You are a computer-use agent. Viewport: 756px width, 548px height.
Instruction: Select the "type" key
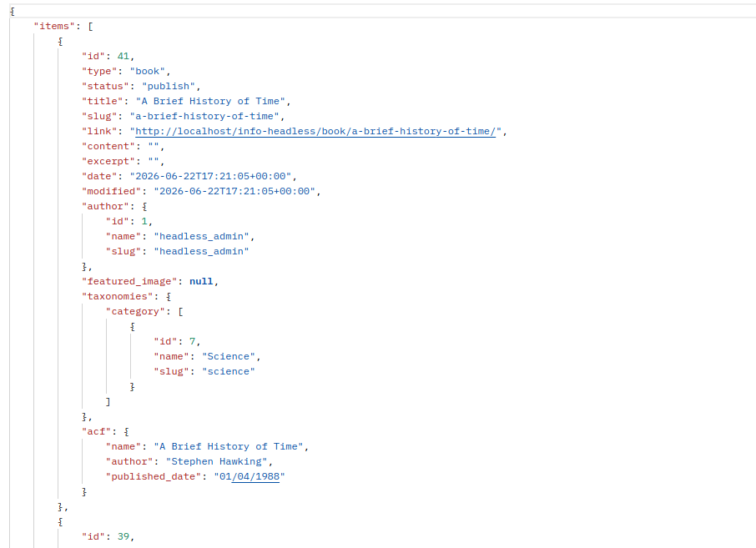click(x=99, y=71)
